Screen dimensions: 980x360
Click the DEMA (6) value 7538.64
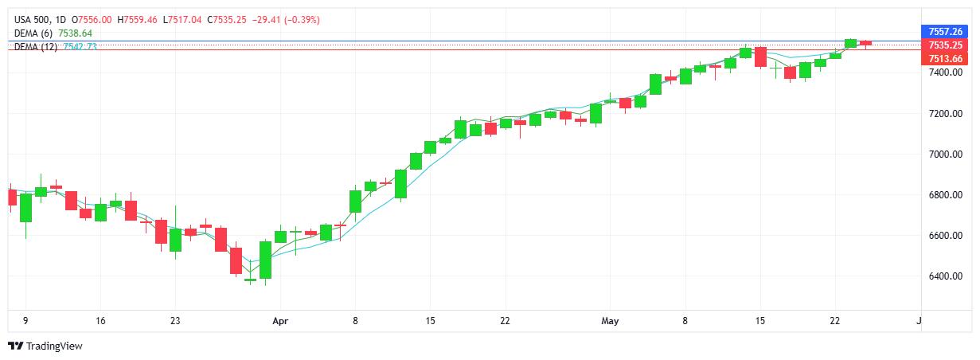pyautogui.click(x=76, y=33)
